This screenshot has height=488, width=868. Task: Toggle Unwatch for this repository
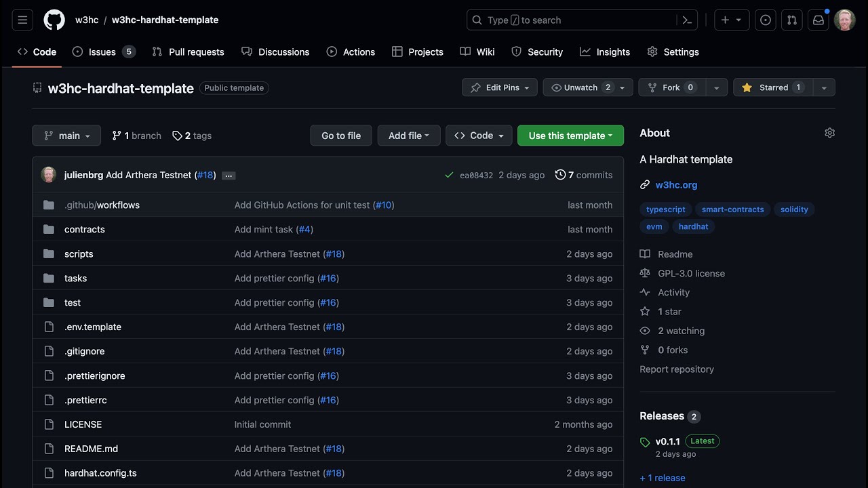(x=580, y=87)
